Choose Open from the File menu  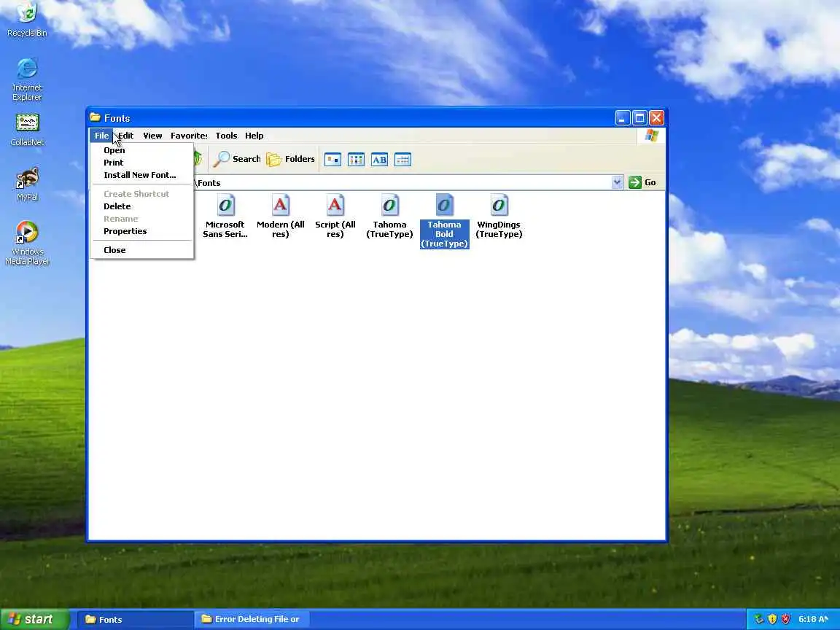(x=142, y=150)
